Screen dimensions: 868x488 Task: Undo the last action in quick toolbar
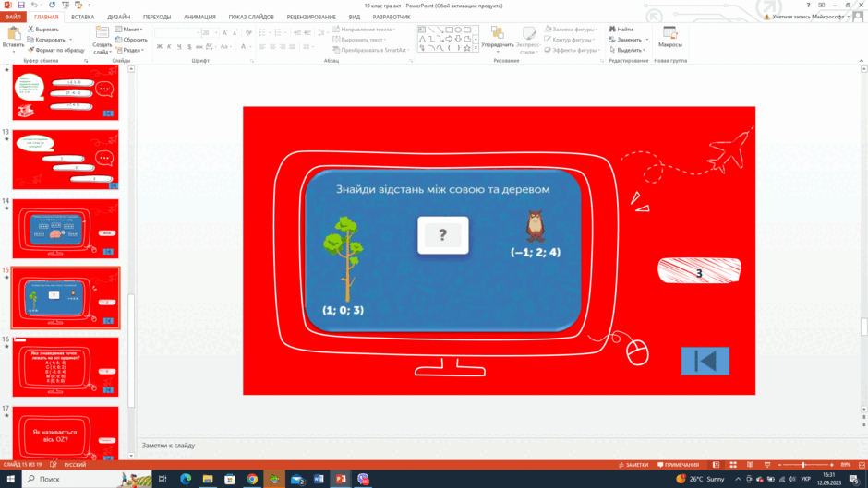[34, 5]
